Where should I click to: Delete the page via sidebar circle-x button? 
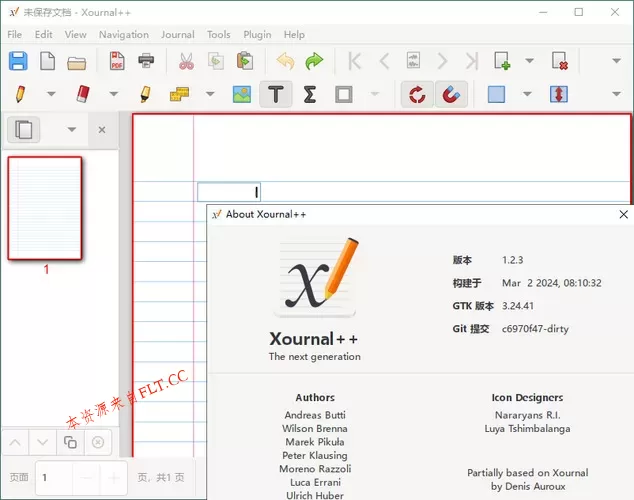point(97,442)
